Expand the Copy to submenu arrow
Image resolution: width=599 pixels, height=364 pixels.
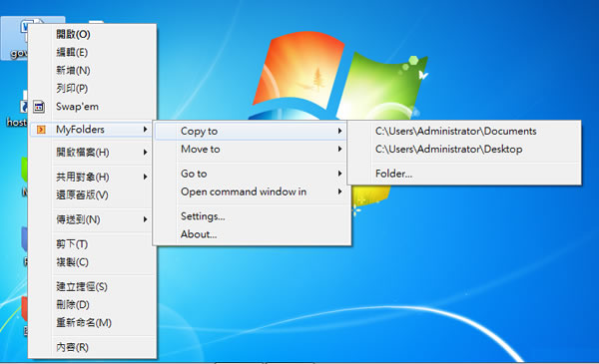[x=339, y=131]
